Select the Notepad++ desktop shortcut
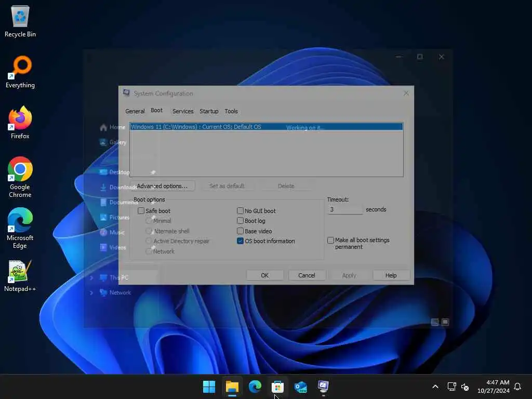 (x=20, y=275)
